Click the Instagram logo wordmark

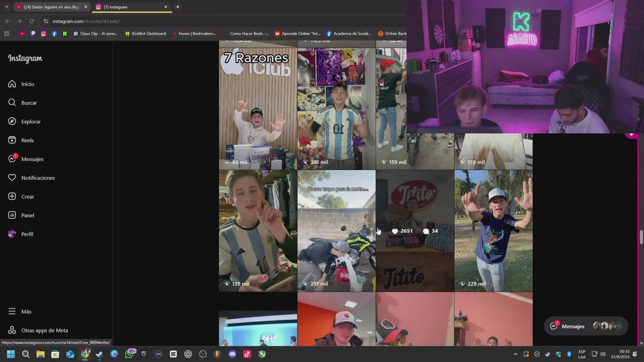(x=25, y=59)
